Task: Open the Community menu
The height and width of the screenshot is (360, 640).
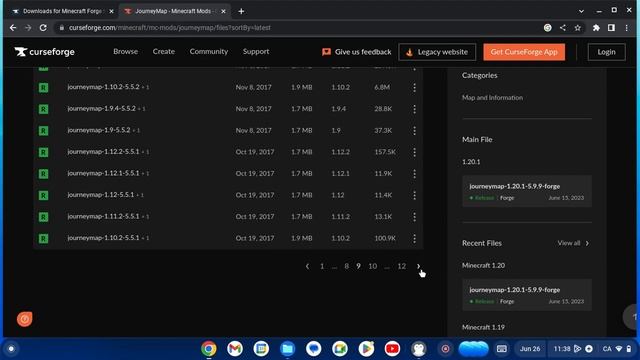Action: tap(209, 51)
